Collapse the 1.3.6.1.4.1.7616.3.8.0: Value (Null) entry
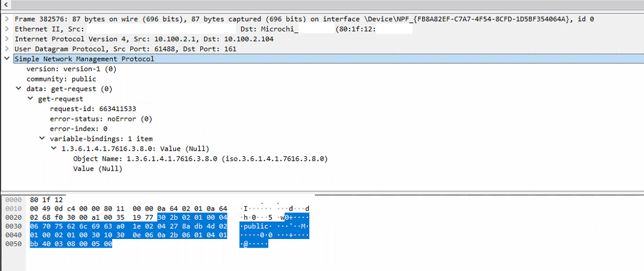The height and width of the screenshot is (271, 644). pos(55,148)
